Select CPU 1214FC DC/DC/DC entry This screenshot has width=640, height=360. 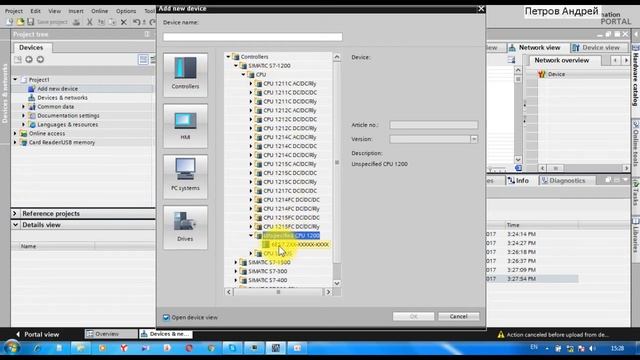[x=291, y=200]
